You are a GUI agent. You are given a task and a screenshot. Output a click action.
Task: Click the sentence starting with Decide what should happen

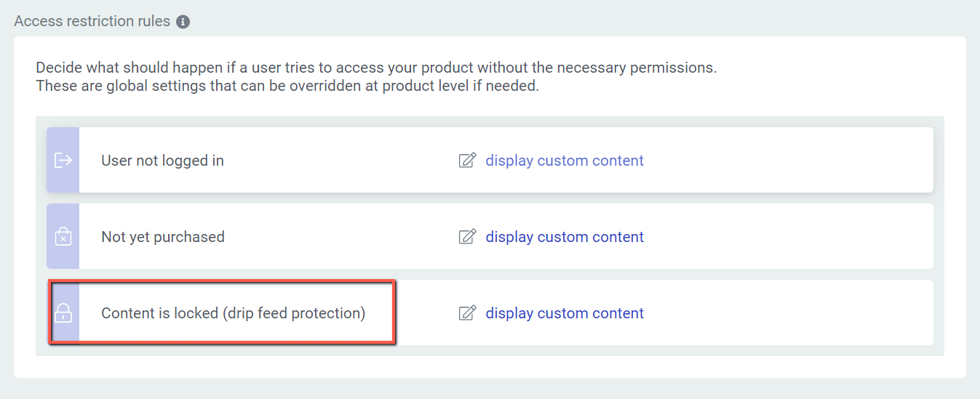tap(375, 68)
